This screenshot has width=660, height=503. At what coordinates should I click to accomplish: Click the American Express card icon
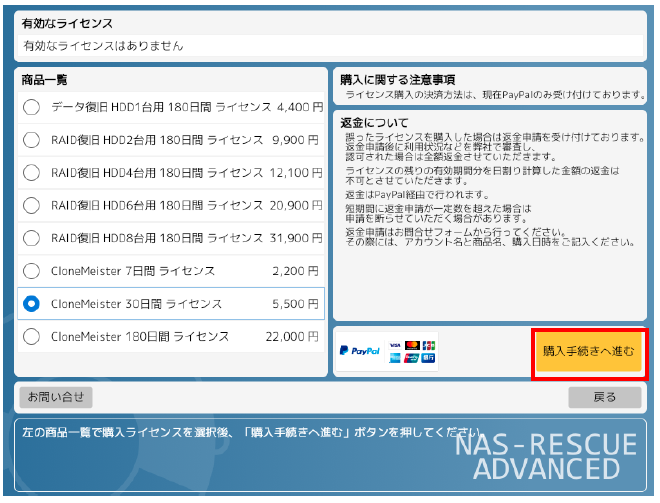tap(396, 357)
